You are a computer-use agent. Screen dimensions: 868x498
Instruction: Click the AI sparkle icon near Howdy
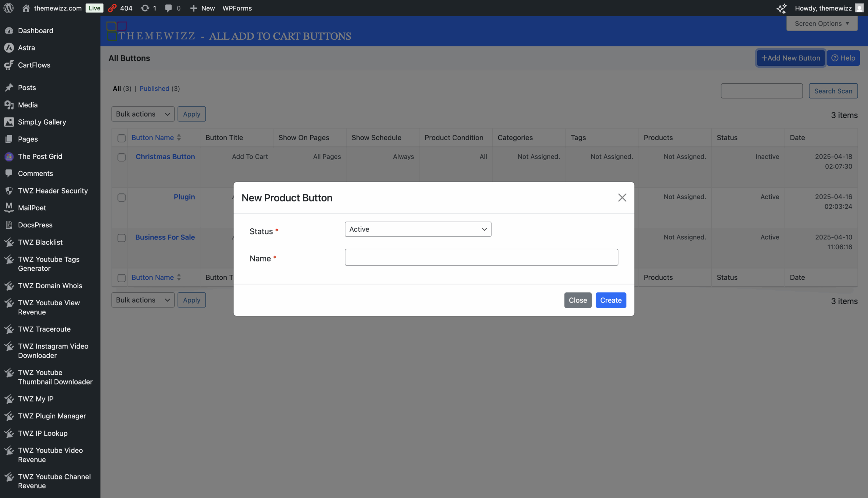coord(781,8)
